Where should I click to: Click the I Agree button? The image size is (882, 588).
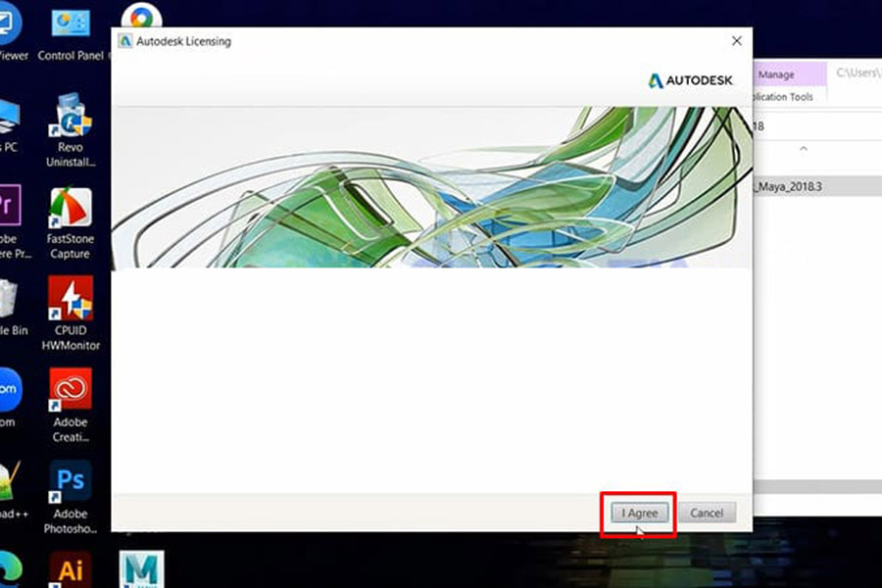(640, 514)
